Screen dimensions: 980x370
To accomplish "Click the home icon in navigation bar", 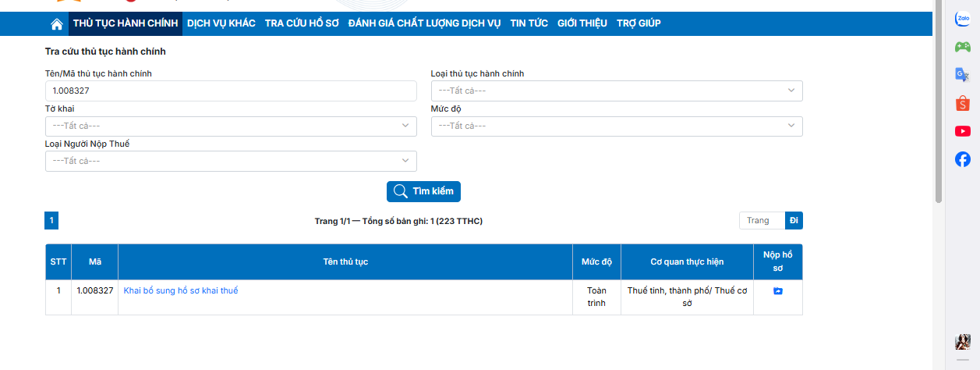I will pos(57,24).
